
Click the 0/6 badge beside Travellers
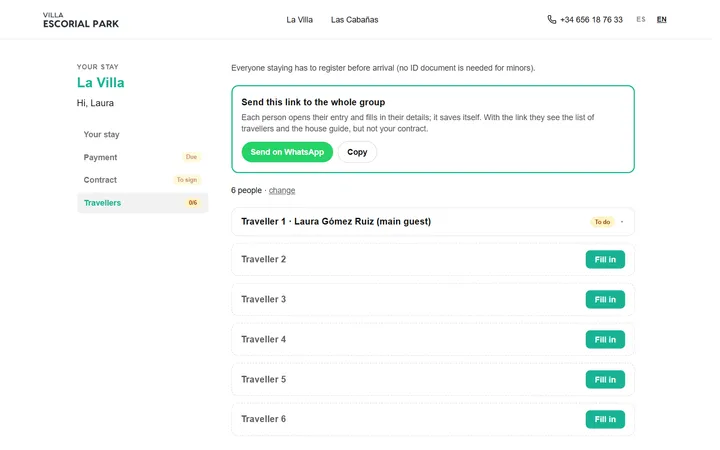(x=193, y=203)
